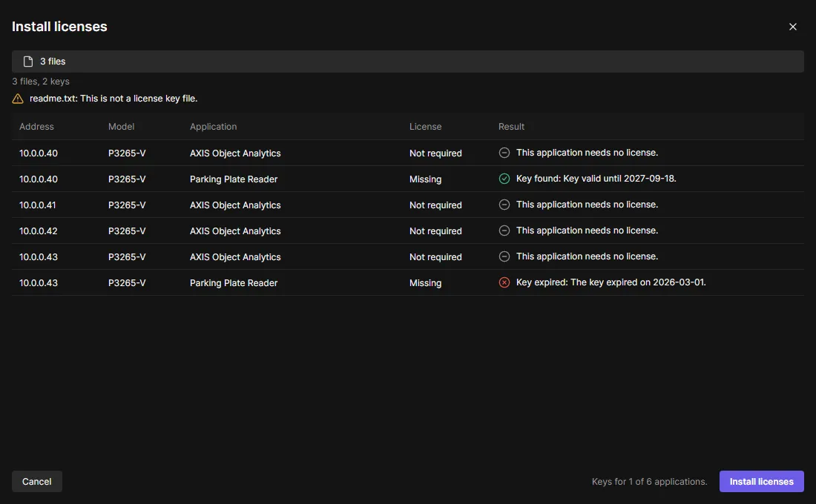
Task: Click the file icon beside 3 files
Action: (x=28, y=62)
